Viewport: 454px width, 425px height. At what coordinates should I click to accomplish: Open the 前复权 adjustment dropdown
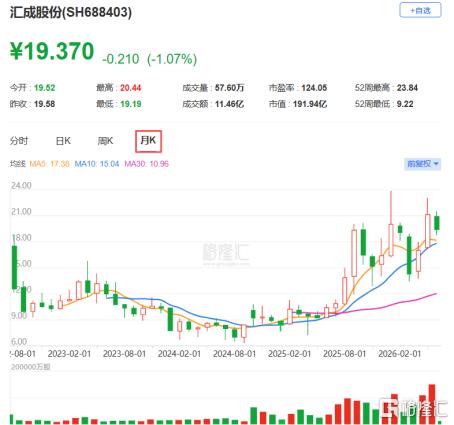click(423, 164)
